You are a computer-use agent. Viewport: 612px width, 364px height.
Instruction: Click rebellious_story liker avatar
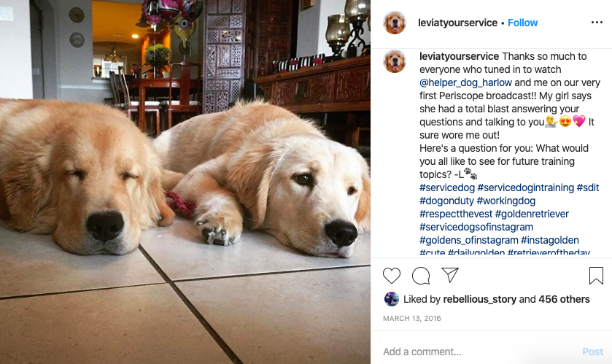pyautogui.click(x=392, y=299)
